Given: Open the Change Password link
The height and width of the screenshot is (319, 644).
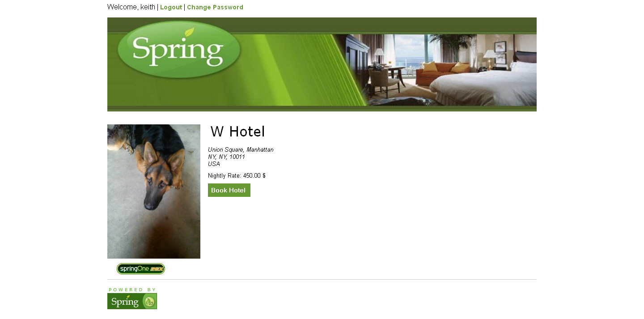Looking at the screenshot, I should pyautogui.click(x=215, y=7).
